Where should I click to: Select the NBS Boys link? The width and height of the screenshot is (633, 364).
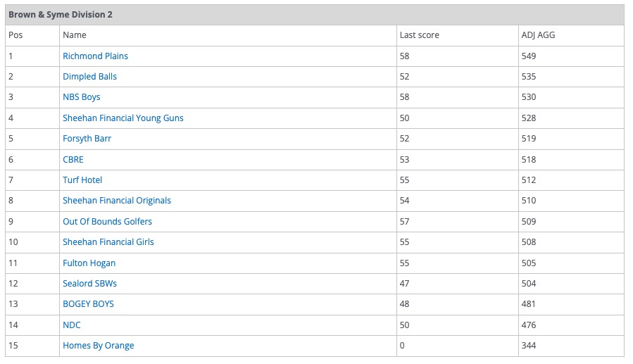tap(82, 97)
